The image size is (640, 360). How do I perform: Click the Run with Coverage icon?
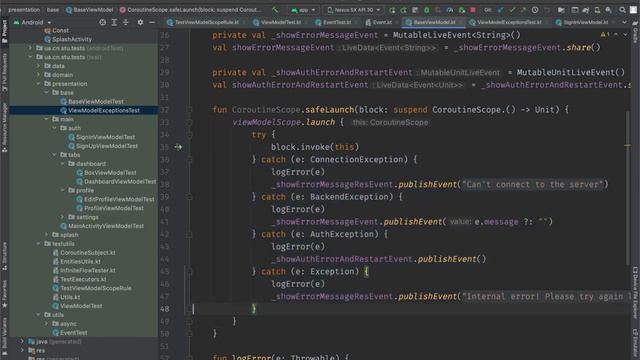(x=438, y=9)
